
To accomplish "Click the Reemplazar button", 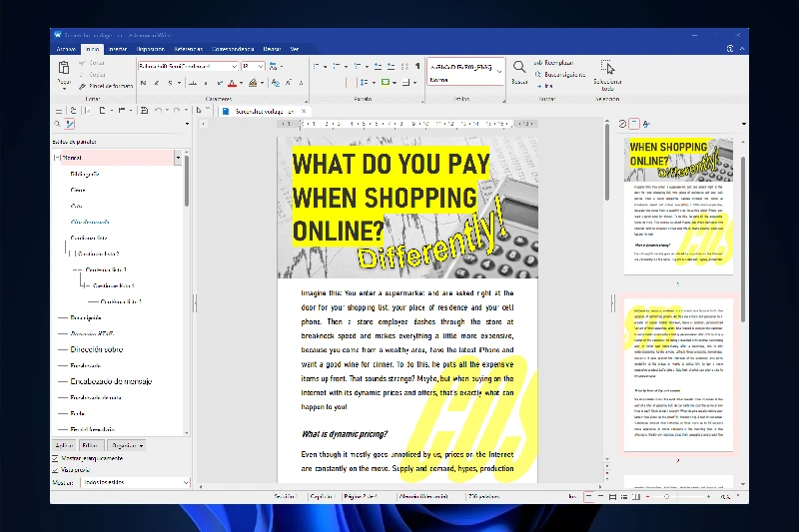I will pyautogui.click(x=554, y=63).
